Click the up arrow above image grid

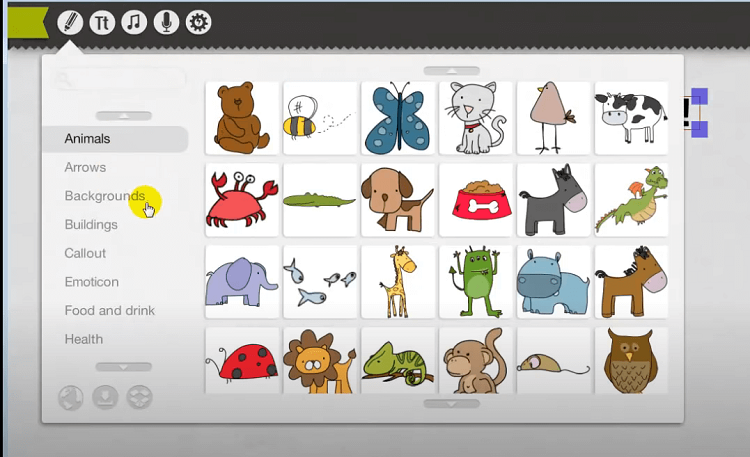(x=452, y=71)
